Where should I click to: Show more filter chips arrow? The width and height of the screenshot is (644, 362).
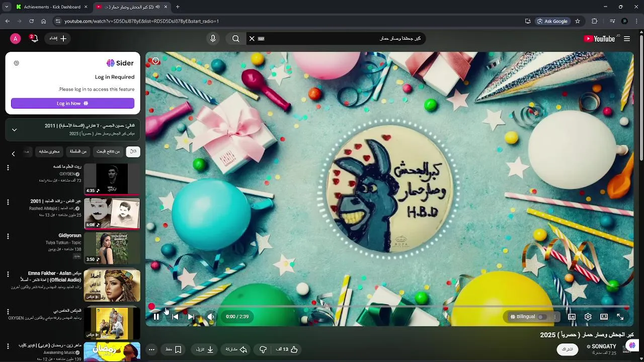pyautogui.click(x=13, y=154)
